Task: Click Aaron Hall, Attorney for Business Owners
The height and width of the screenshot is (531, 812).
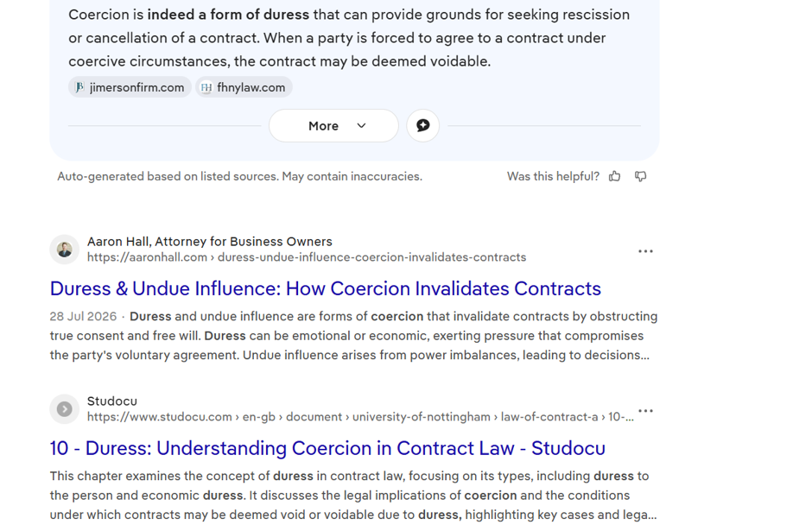Action: point(210,242)
